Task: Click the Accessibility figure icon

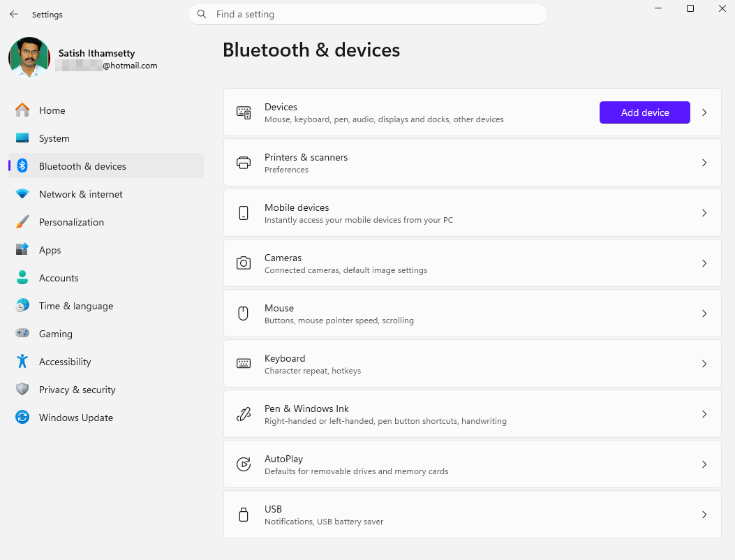Action: point(22,361)
